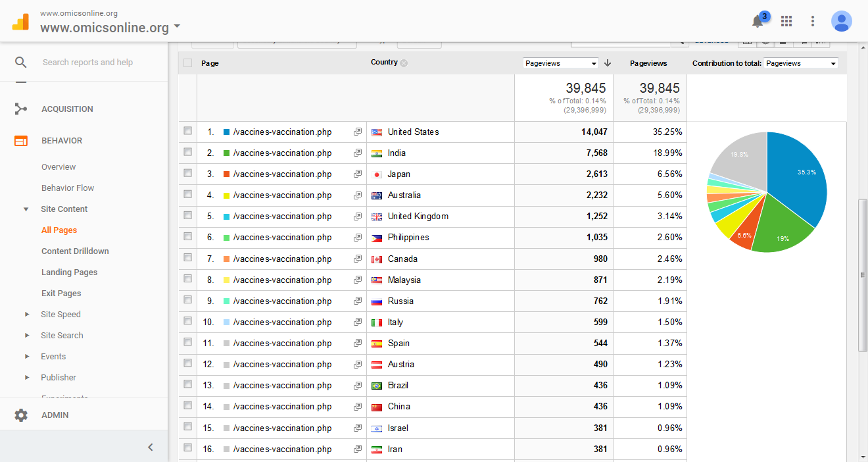
Task: Open the Pageviews metric dropdown in header
Action: [561, 63]
